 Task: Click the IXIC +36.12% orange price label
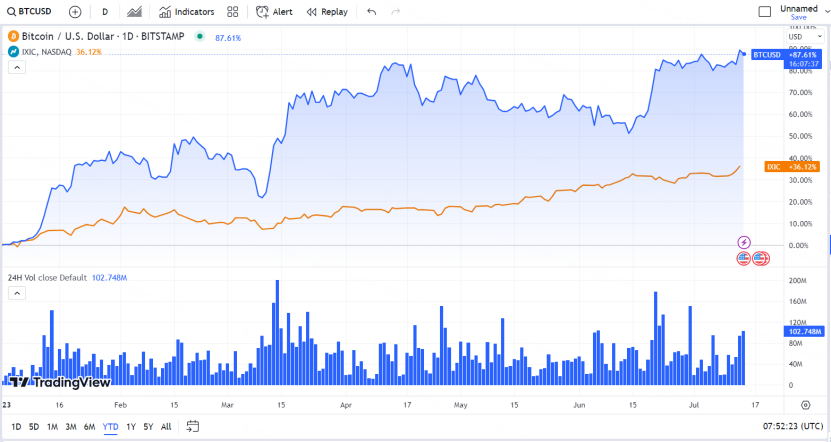(792, 167)
